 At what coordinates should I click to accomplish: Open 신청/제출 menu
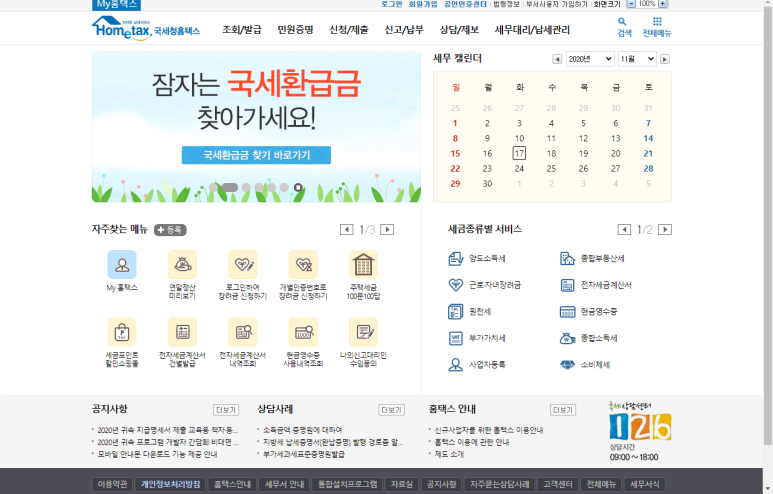[x=349, y=30]
